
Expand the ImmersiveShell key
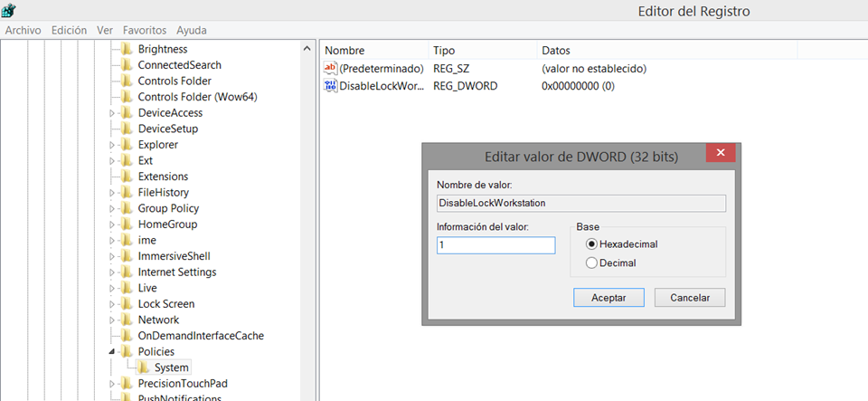[x=112, y=257]
